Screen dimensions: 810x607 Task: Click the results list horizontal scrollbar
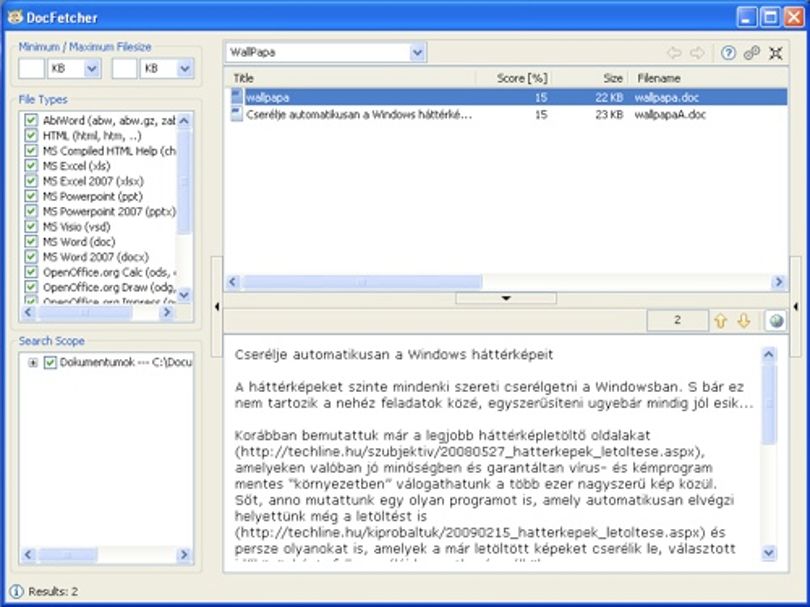(505, 282)
